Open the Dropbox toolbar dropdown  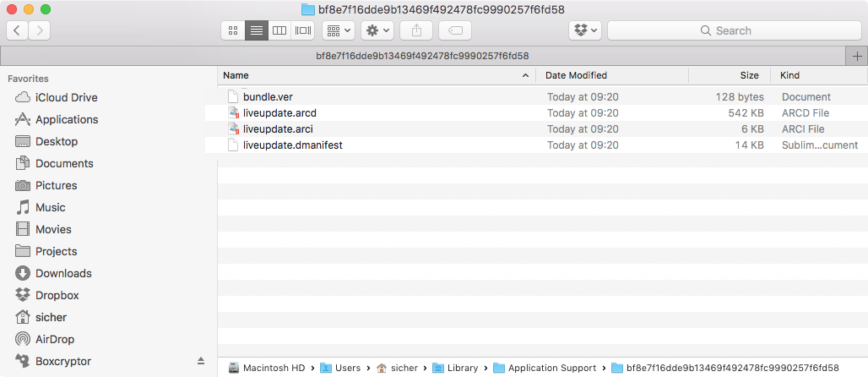click(584, 30)
